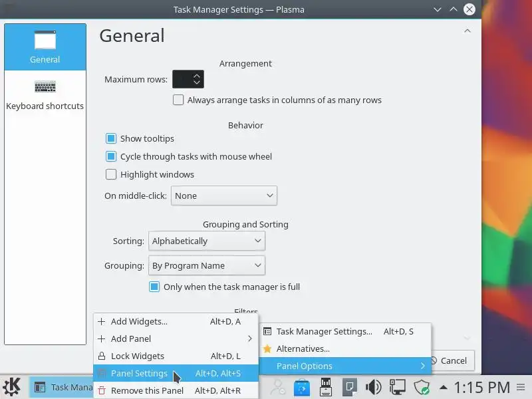The height and width of the screenshot is (399, 532).
Task: Select Lock Widgets menu entry
Action: pyautogui.click(x=176, y=356)
